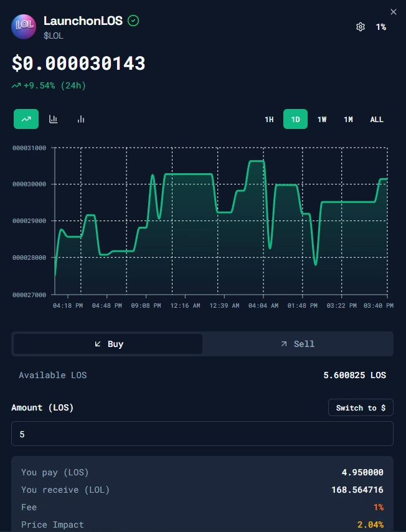Select the 1M time range
Image resolution: width=406 pixels, height=532 pixels.
pyautogui.click(x=348, y=119)
